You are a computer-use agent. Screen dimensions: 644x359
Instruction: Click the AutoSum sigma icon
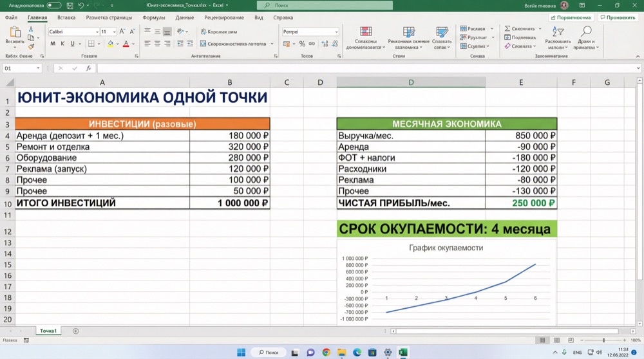[508, 29]
